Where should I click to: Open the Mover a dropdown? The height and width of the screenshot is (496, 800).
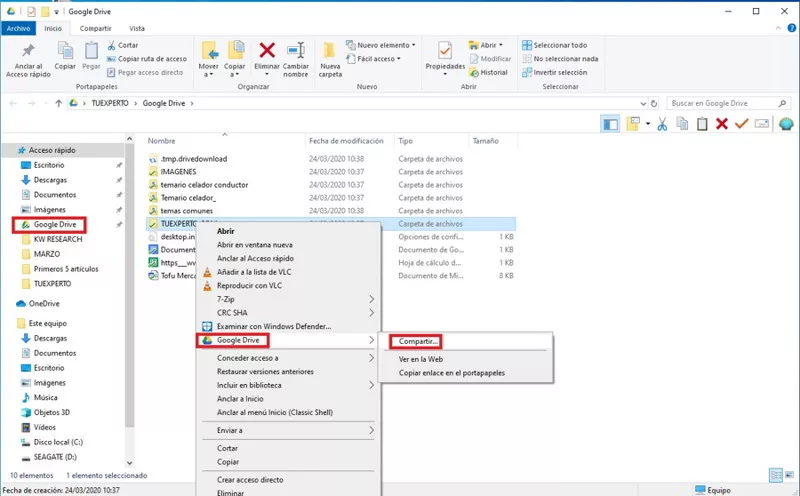point(209,58)
